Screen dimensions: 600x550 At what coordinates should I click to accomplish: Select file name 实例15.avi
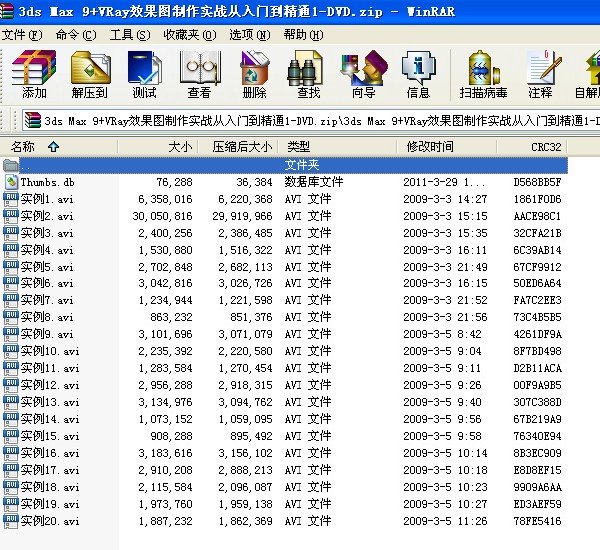click(x=50, y=436)
